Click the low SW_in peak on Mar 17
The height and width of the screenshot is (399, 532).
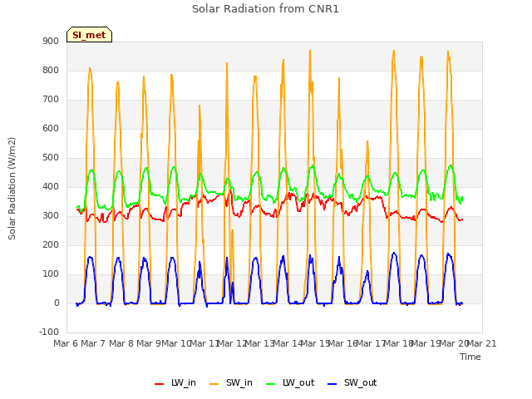click(367, 141)
